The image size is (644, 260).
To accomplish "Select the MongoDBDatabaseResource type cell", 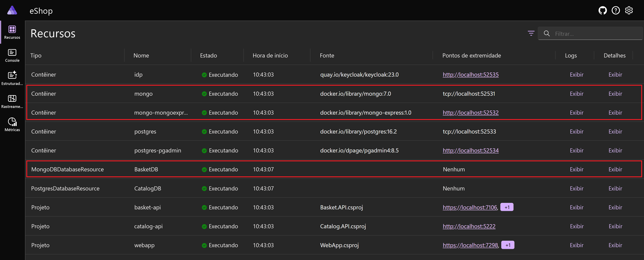I will tap(67, 170).
